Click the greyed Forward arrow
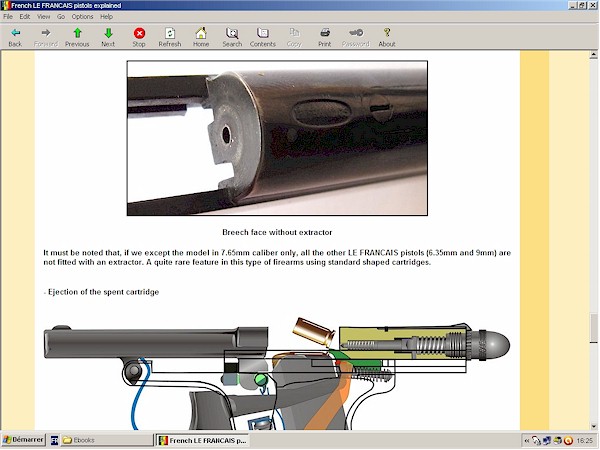Screen dimensions: 600x450 point(46,38)
